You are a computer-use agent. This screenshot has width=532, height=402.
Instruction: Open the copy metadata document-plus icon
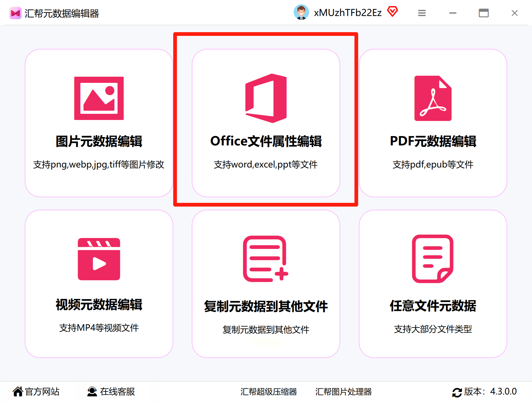click(x=266, y=259)
